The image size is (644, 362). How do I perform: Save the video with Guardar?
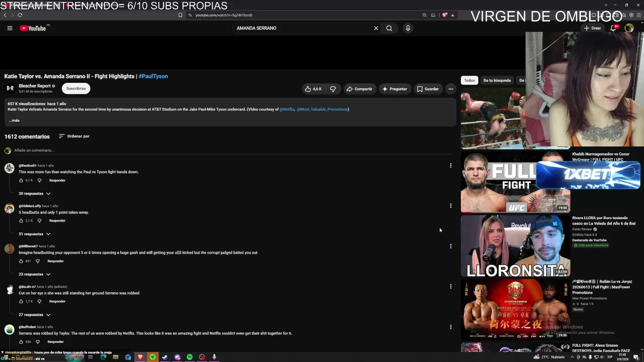pyautogui.click(x=428, y=89)
